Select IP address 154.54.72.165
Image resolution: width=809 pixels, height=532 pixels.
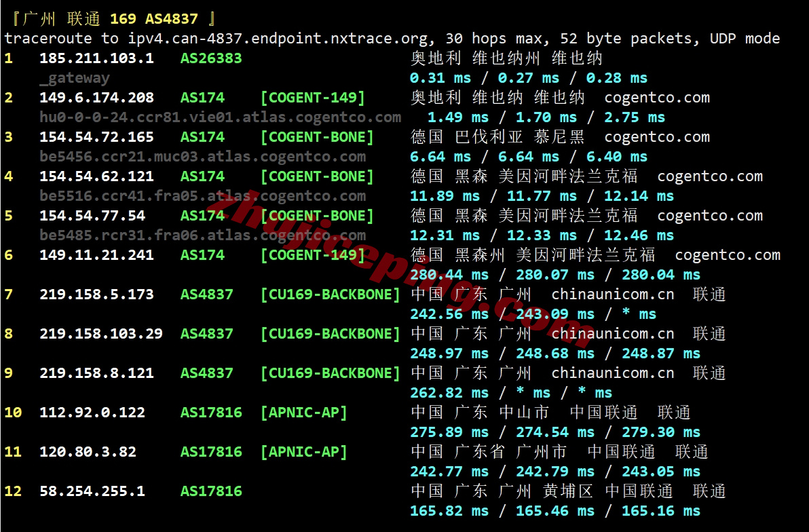tap(96, 137)
